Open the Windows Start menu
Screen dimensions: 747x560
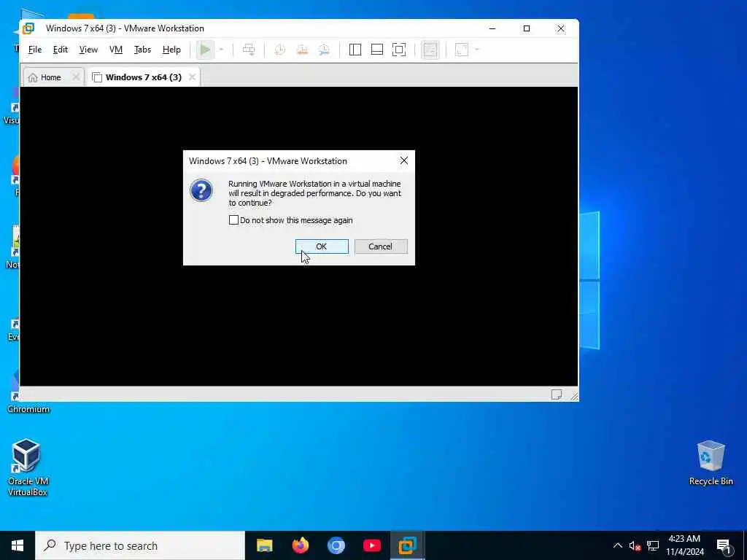tap(18, 545)
